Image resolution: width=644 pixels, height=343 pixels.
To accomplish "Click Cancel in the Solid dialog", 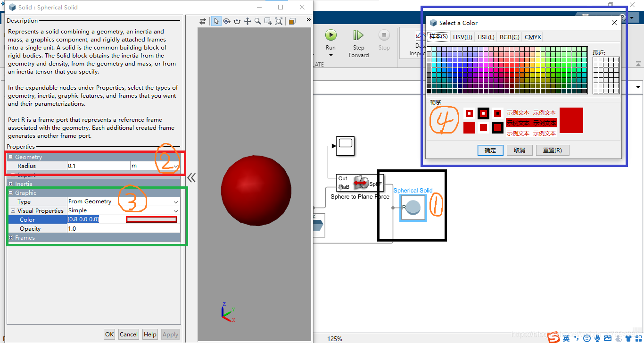I will [129, 334].
